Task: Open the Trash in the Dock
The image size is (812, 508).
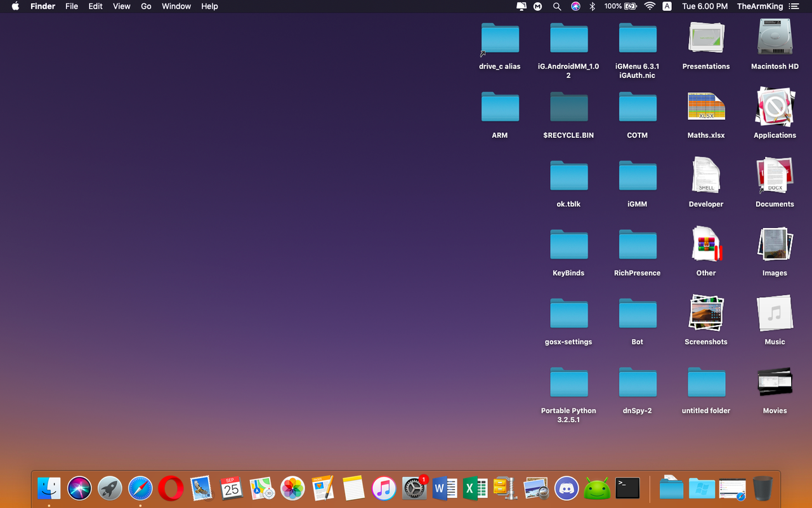Action: pyautogui.click(x=764, y=488)
